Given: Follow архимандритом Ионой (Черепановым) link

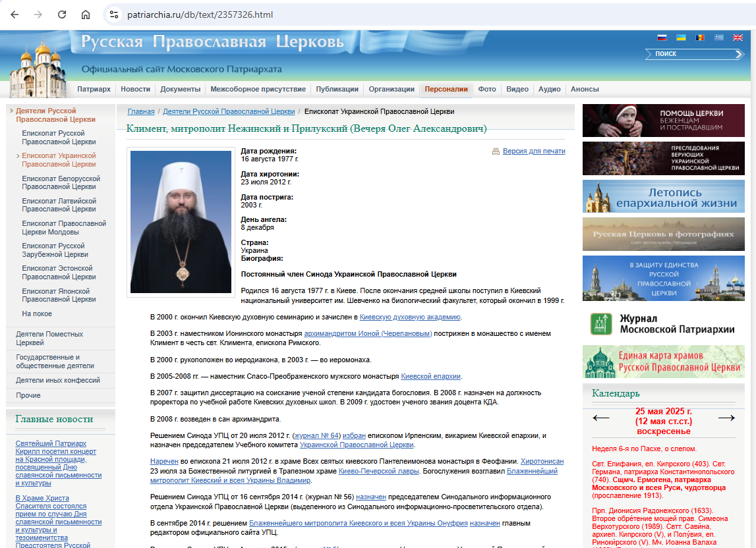Looking at the screenshot, I should tap(368, 333).
